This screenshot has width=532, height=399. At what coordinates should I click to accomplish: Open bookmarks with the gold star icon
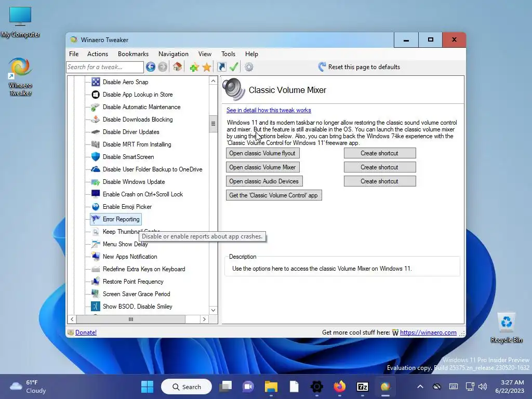click(207, 67)
